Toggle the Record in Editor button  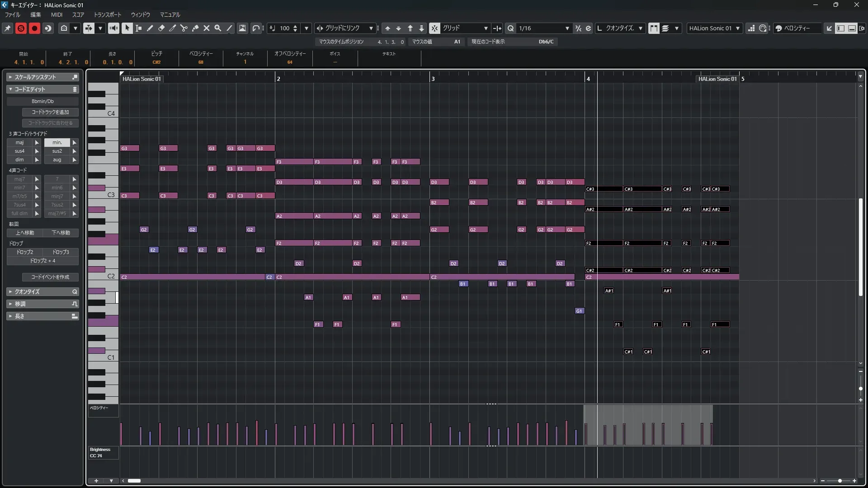pos(34,28)
